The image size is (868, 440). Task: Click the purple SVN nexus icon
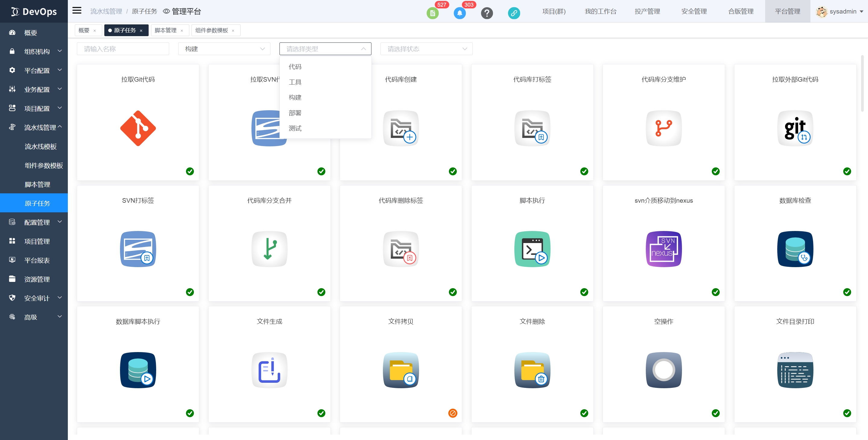click(664, 249)
